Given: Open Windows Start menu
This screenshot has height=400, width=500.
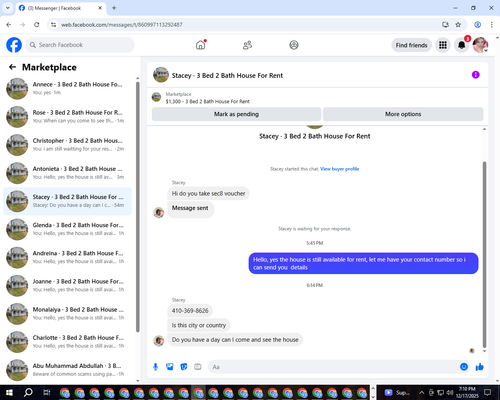Looking at the screenshot, I should pos(9,392).
